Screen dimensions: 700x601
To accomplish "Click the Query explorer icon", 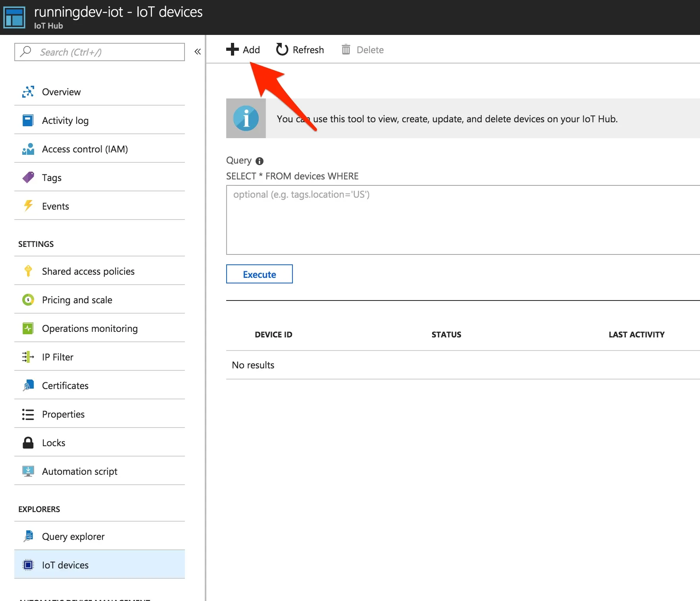I will 28,536.
